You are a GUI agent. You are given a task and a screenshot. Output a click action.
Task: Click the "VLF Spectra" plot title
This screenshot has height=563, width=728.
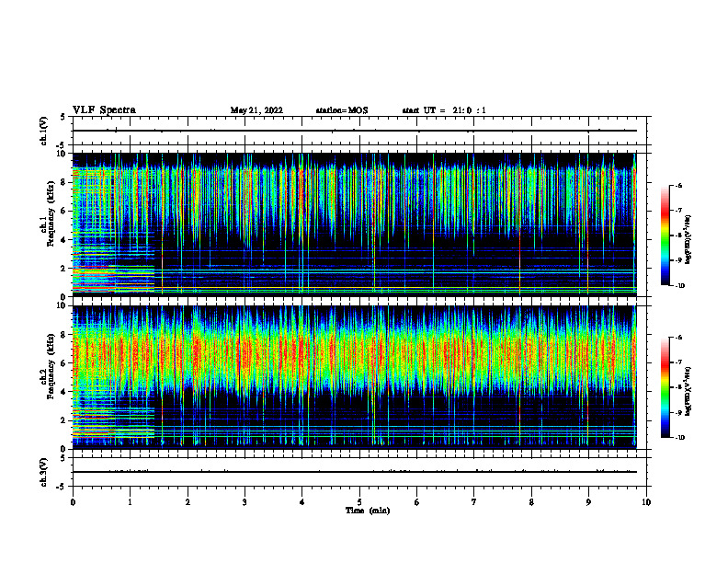click(x=105, y=110)
